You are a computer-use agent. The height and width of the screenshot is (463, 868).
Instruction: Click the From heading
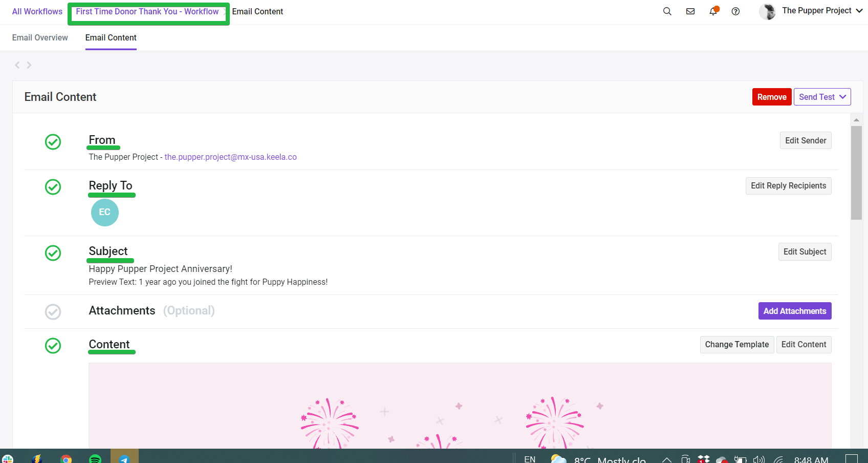(102, 140)
